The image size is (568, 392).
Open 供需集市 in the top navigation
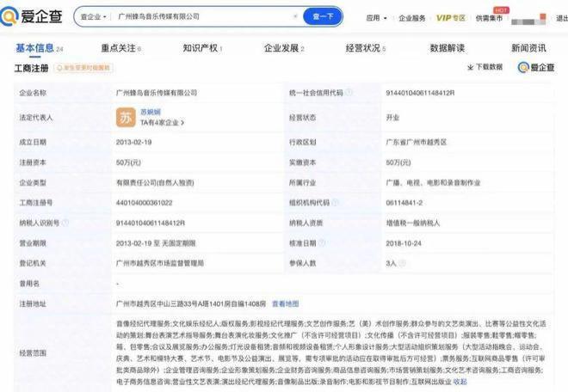point(489,18)
